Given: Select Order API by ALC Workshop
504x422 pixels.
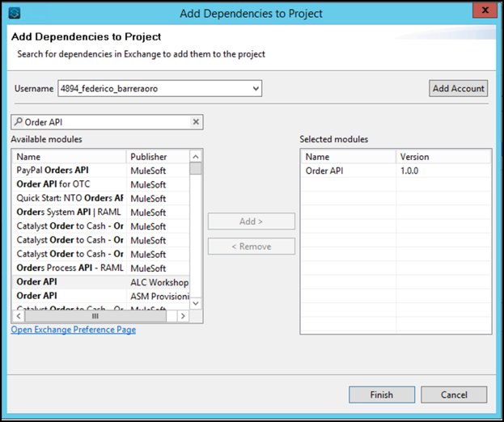Looking at the screenshot, I should (100, 282).
